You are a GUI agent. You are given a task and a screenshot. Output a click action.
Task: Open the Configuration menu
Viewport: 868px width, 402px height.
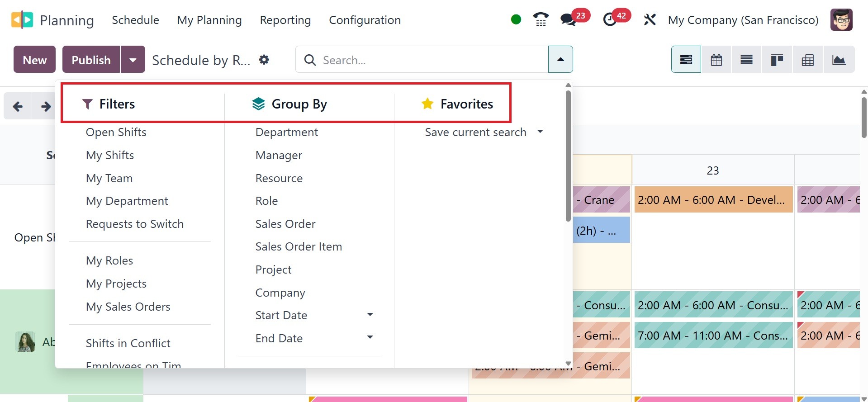click(365, 20)
